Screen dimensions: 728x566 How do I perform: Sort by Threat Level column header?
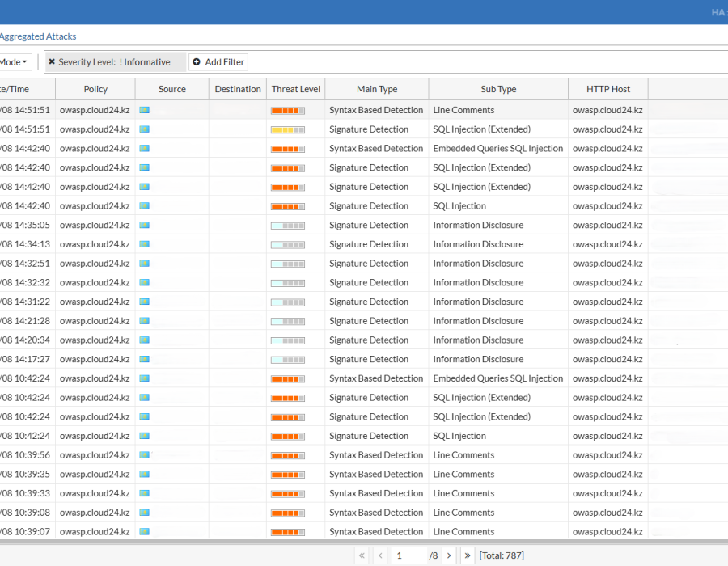click(x=296, y=89)
